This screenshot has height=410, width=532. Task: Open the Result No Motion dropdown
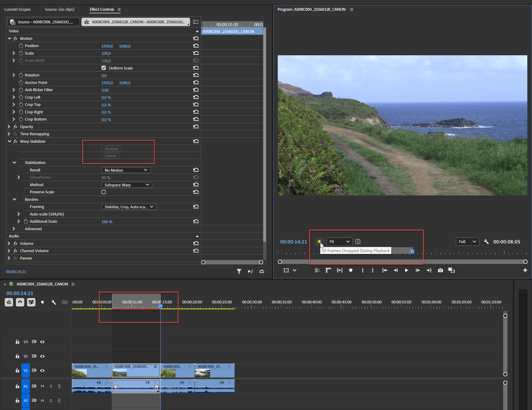(x=126, y=170)
